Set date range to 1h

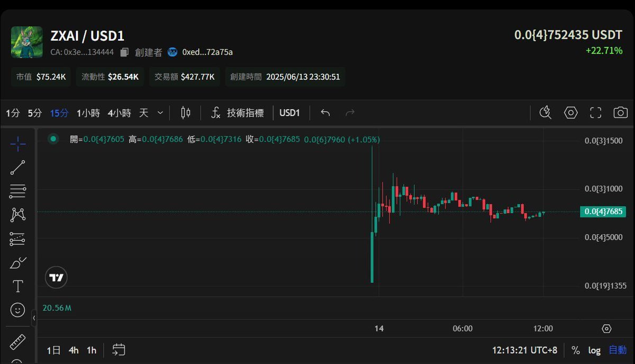pyautogui.click(x=92, y=350)
